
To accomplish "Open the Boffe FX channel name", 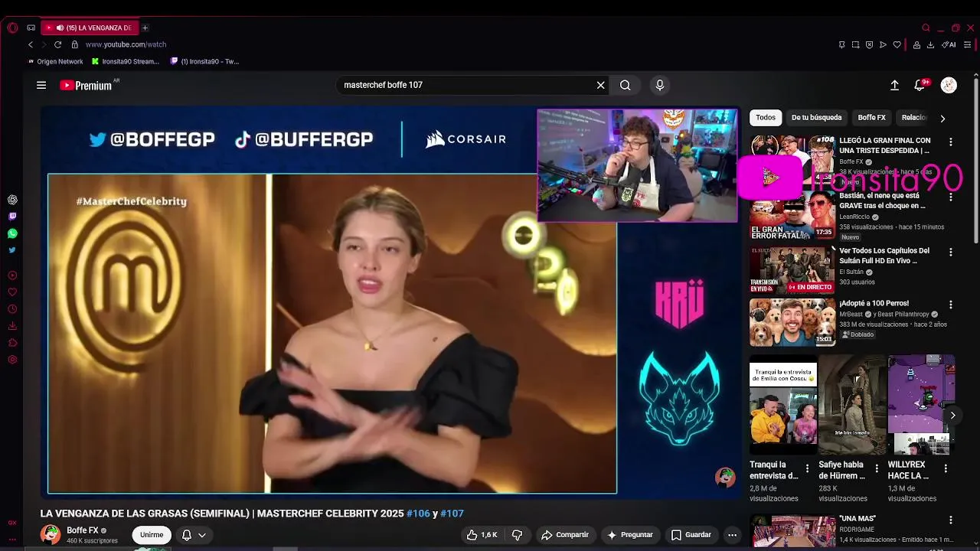I will (x=82, y=530).
